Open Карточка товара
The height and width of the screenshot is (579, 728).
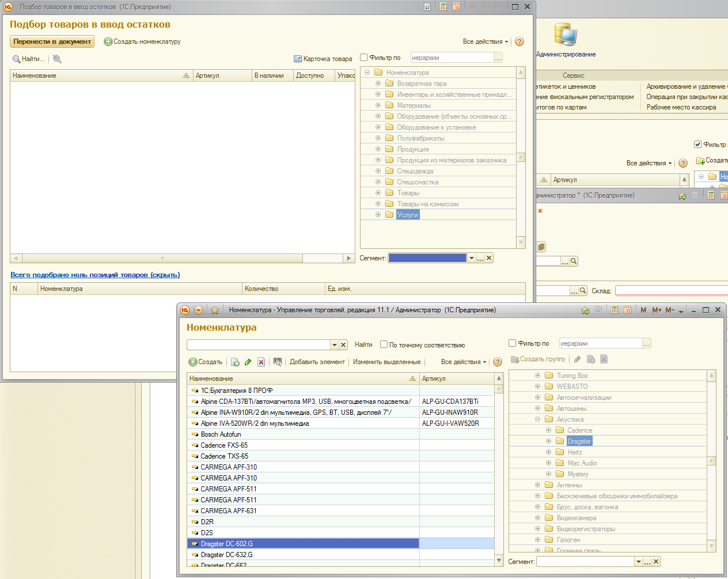(x=323, y=59)
